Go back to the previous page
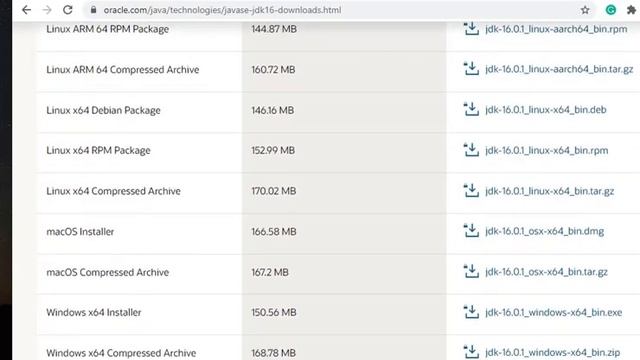Screen dimensions: 640x360 tap(27, 10)
